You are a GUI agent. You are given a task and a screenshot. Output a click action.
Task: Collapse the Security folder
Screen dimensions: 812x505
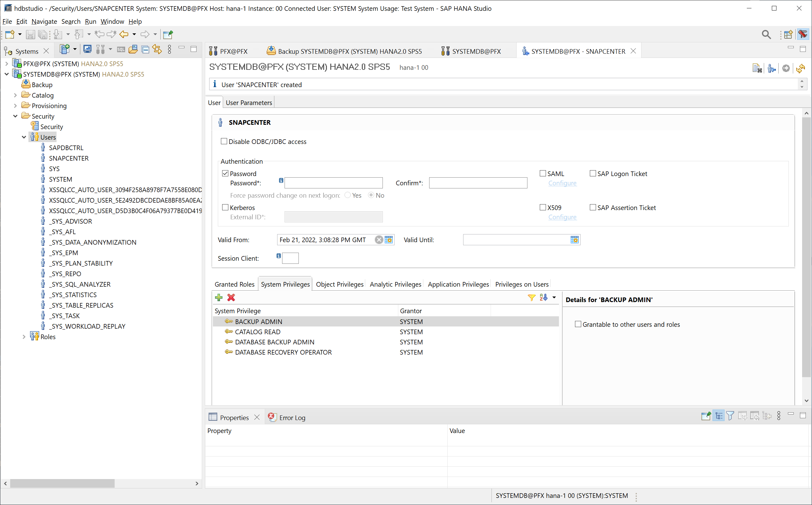point(15,116)
